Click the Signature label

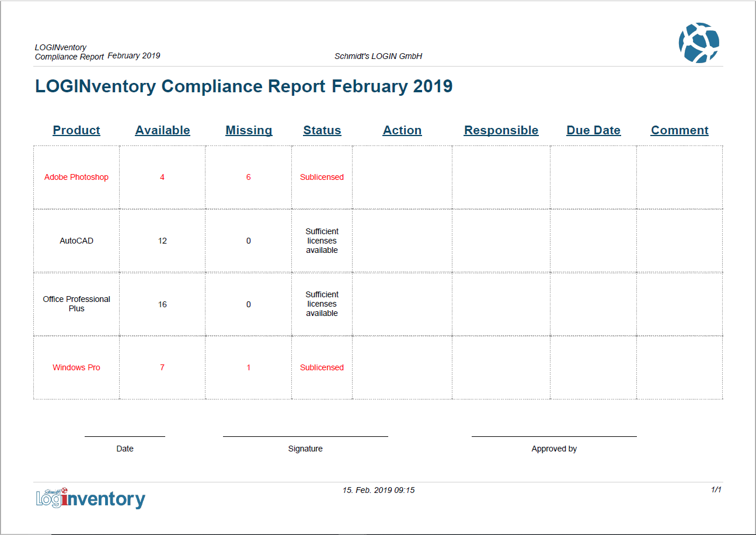(x=305, y=449)
